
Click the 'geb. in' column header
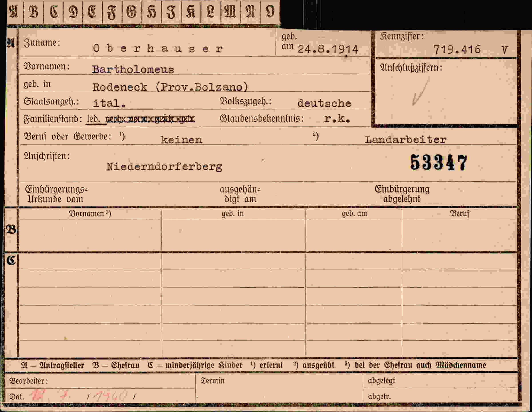tap(233, 214)
